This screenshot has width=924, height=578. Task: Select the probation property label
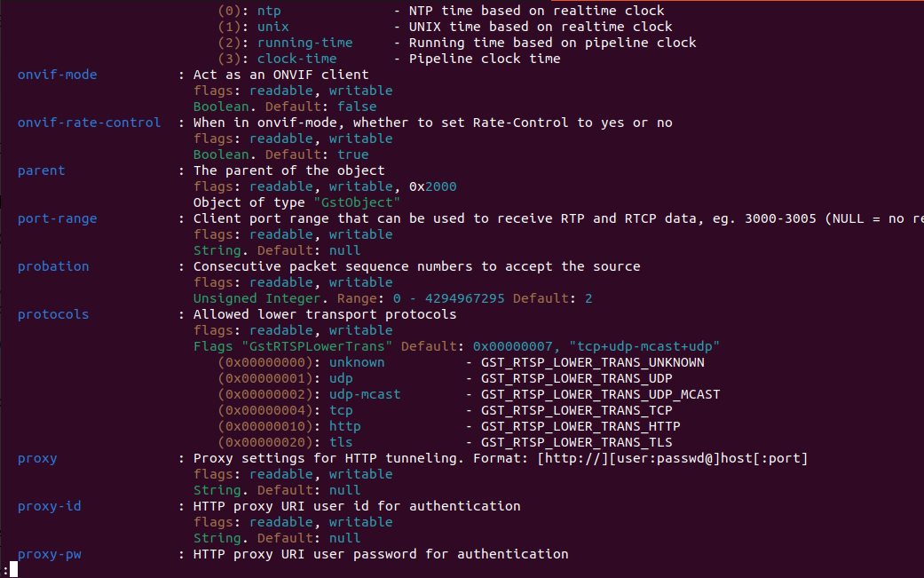[x=53, y=266]
